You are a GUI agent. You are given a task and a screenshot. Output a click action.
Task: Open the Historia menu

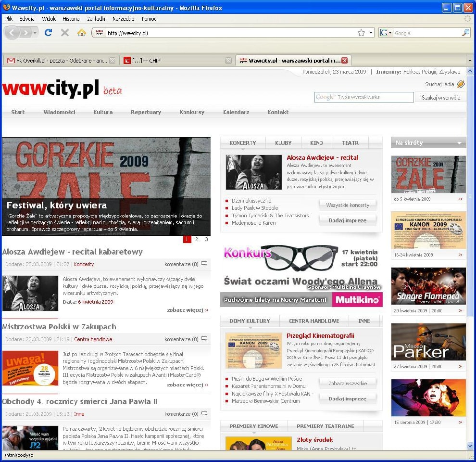click(71, 19)
